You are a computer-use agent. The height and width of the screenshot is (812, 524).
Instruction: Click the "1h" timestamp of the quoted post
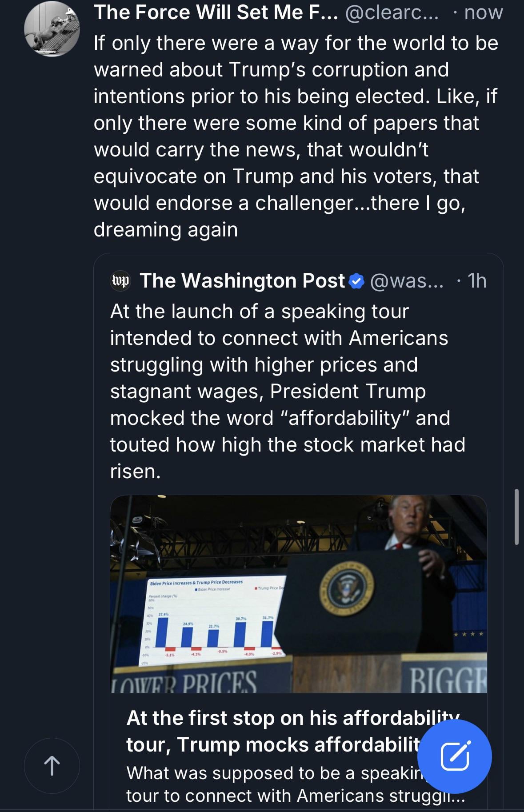click(477, 281)
